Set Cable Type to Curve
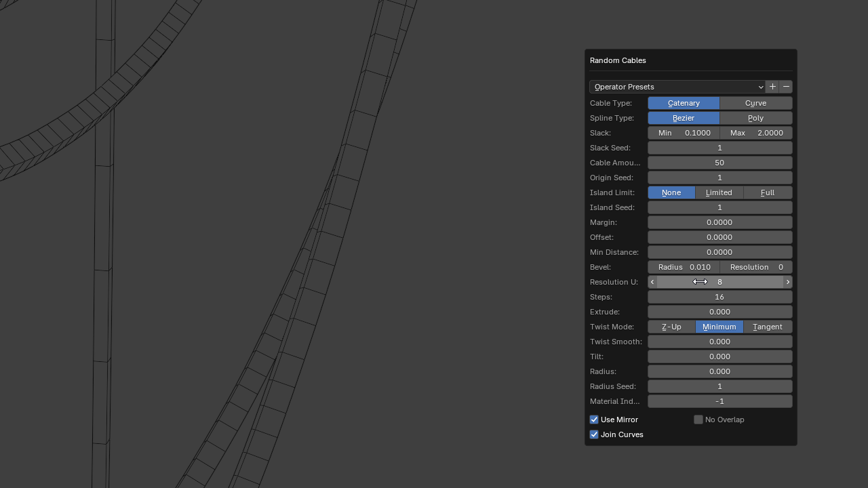The width and height of the screenshot is (868, 488). (x=755, y=103)
